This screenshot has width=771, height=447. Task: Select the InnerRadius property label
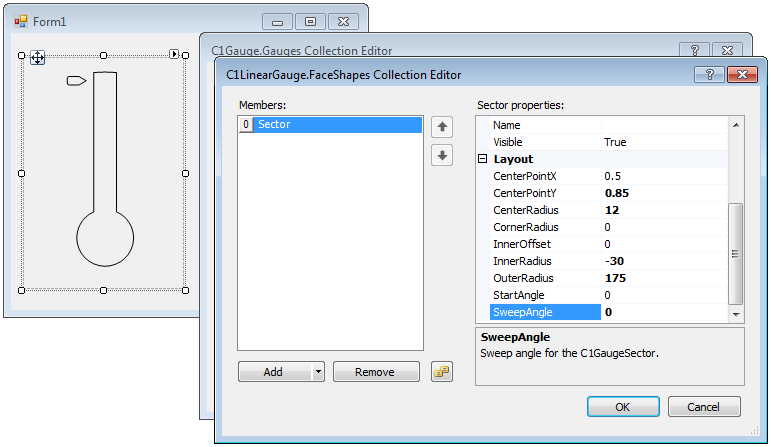tap(545, 261)
